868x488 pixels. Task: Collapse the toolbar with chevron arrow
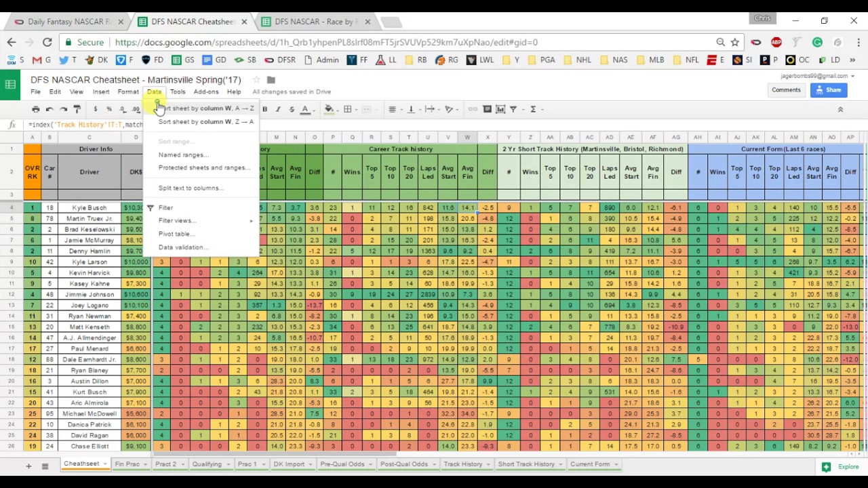click(840, 109)
